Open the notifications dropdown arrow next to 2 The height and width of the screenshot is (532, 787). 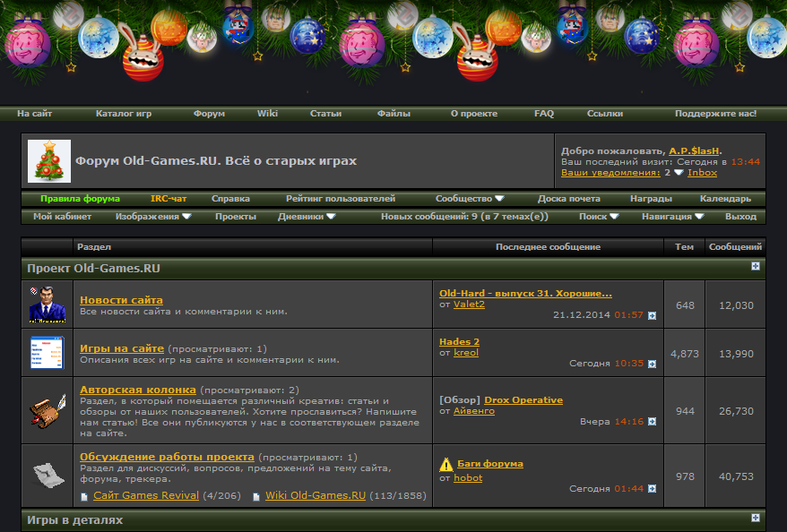point(679,173)
